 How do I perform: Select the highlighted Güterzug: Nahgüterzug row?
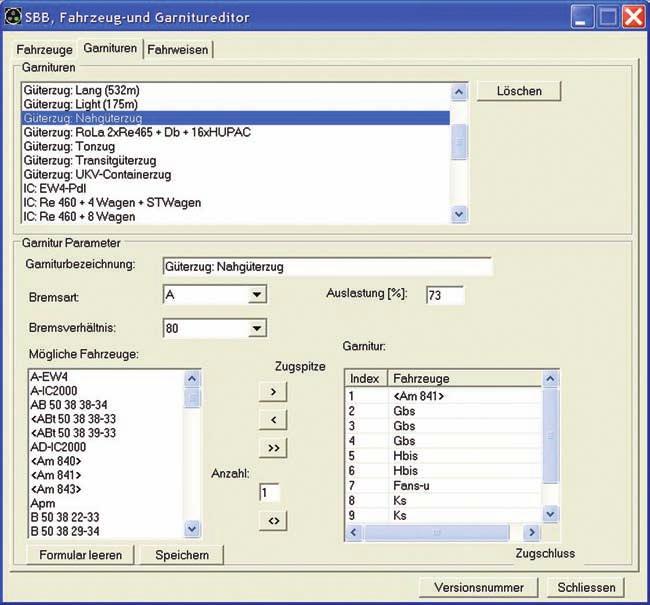click(235, 119)
